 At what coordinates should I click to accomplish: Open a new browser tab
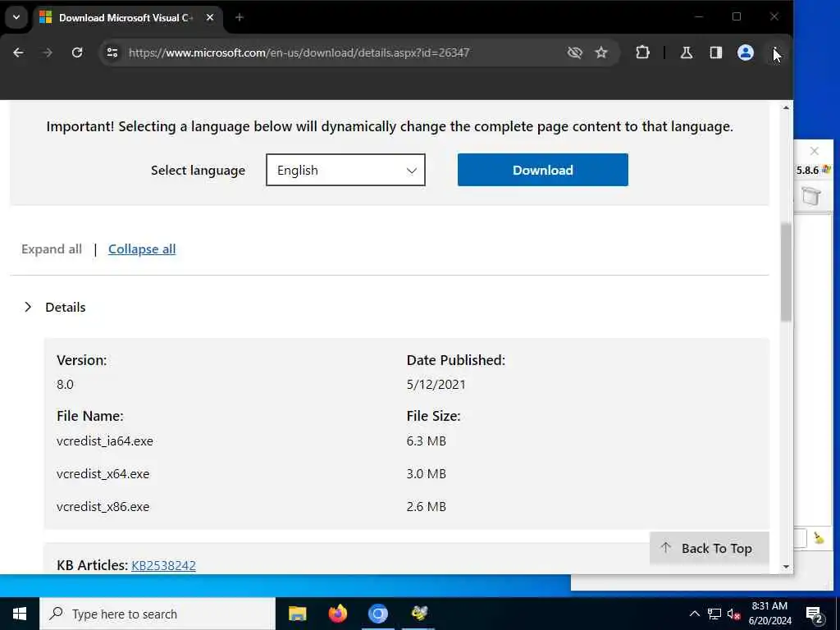pos(240,18)
